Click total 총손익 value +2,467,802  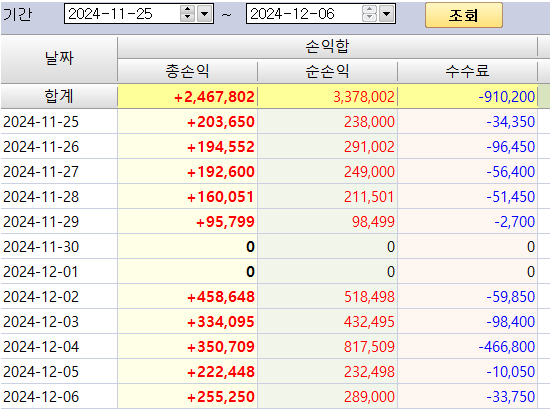tap(187, 96)
